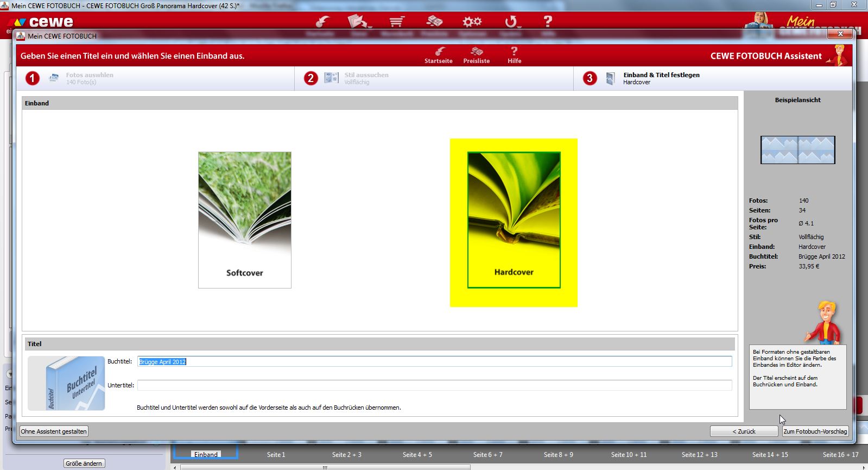Open Hilfe in the assistant header

[514, 55]
